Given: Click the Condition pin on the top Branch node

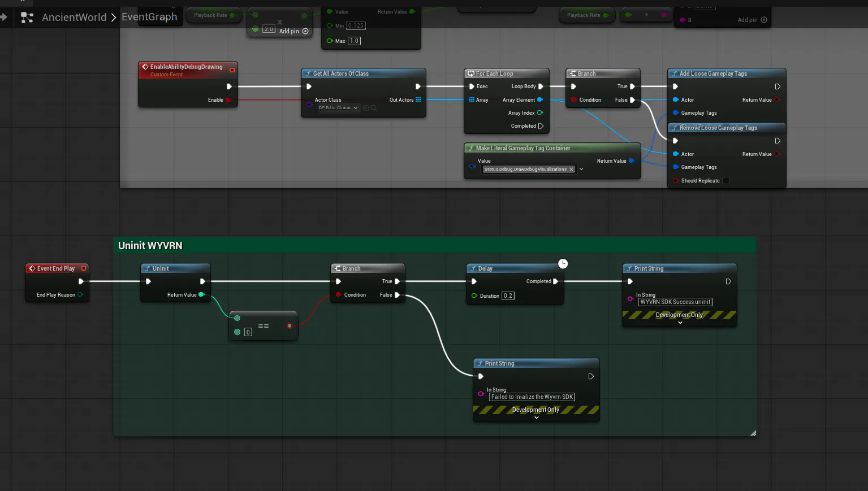Looking at the screenshot, I should coord(574,100).
